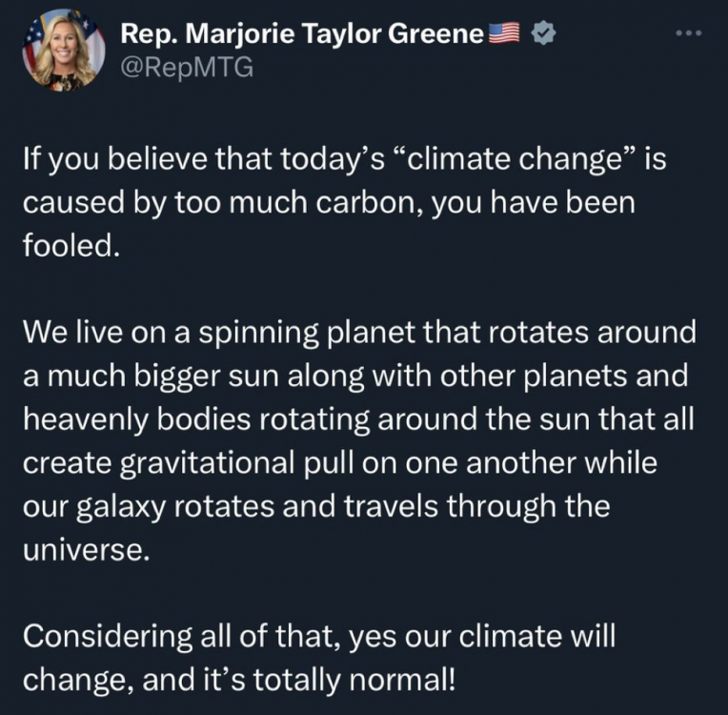
Task: Open the circular profile picture avatar
Action: click(x=63, y=51)
